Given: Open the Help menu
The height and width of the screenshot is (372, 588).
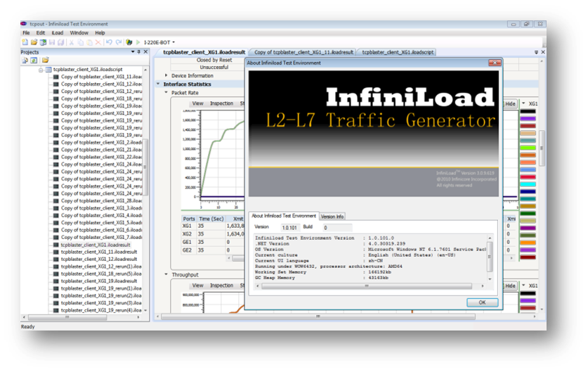Looking at the screenshot, I should pos(100,33).
